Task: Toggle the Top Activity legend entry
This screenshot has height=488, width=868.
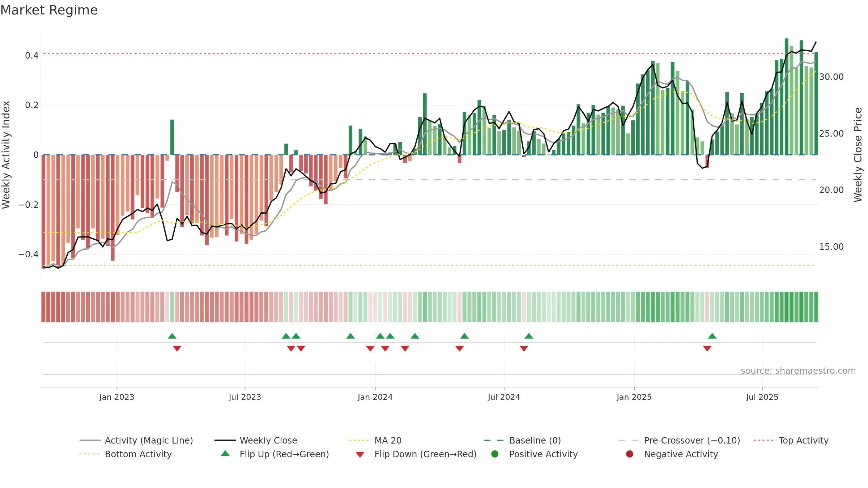Action: point(791,440)
